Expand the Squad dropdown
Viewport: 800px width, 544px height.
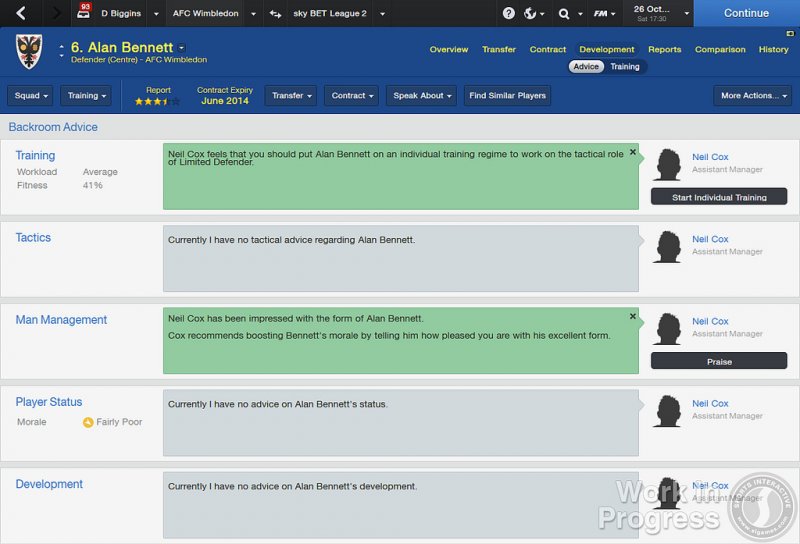(x=30, y=96)
